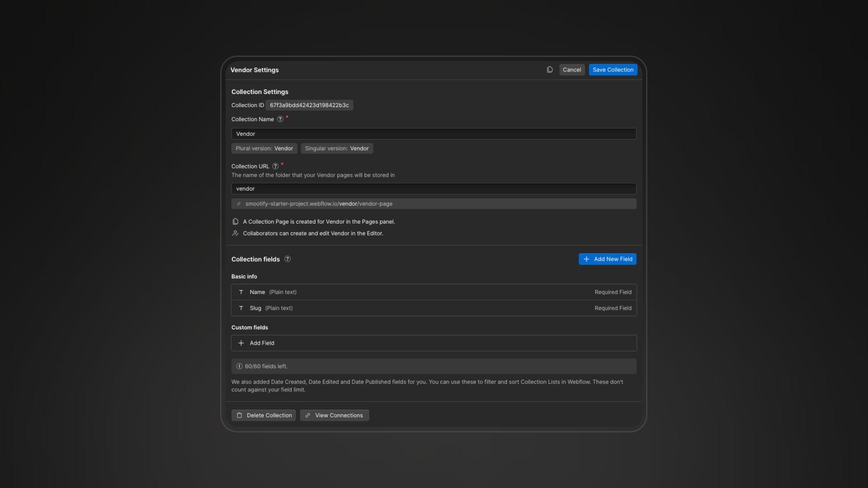Open View Connections
The width and height of the screenshot is (868, 488).
[x=334, y=415]
